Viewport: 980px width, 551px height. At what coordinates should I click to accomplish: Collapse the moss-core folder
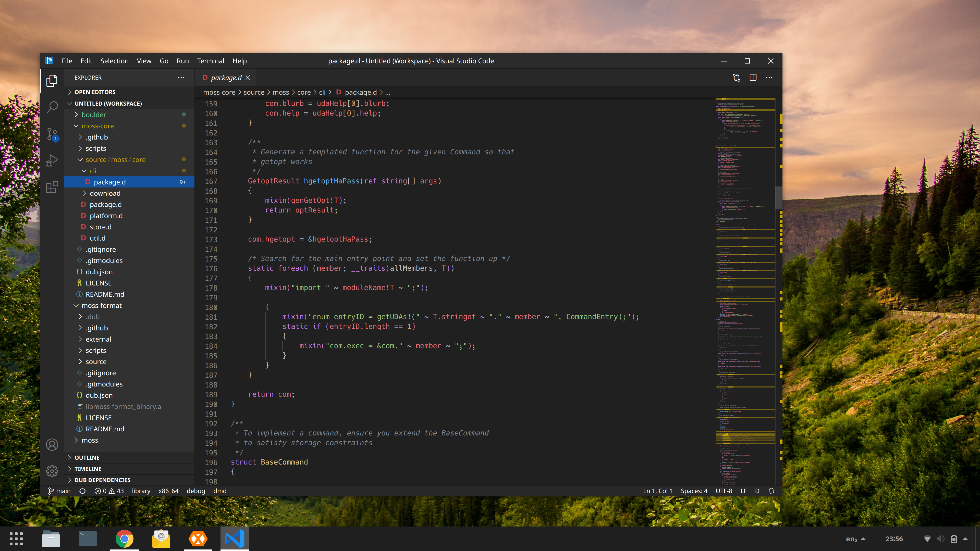coord(129,126)
